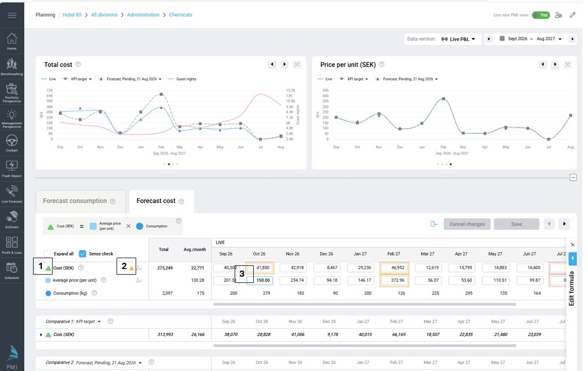Check the Expand all checkbox
Image resolution: width=588 pixels, height=371 pixels.
coord(47,254)
